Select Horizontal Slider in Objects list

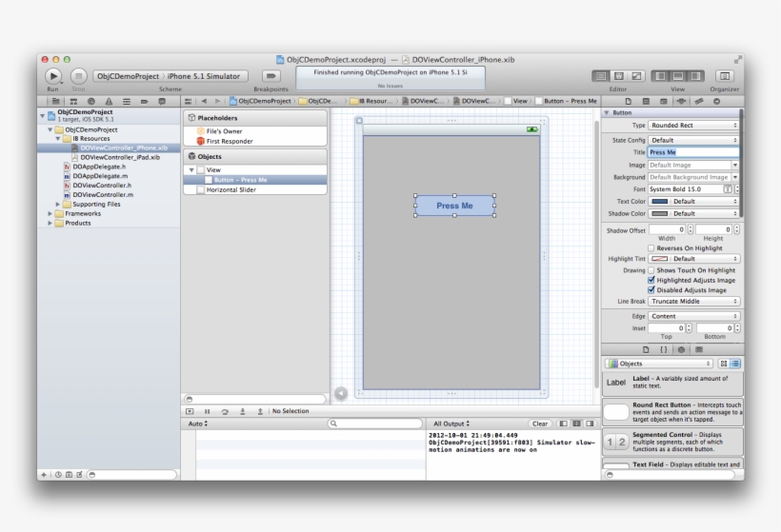pyautogui.click(x=231, y=190)
